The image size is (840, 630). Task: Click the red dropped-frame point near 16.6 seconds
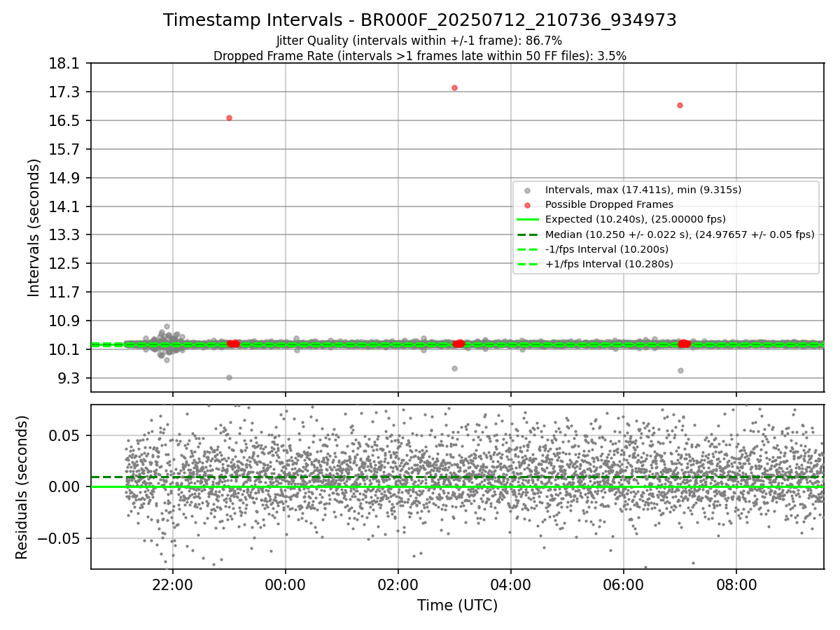[229, 118]
